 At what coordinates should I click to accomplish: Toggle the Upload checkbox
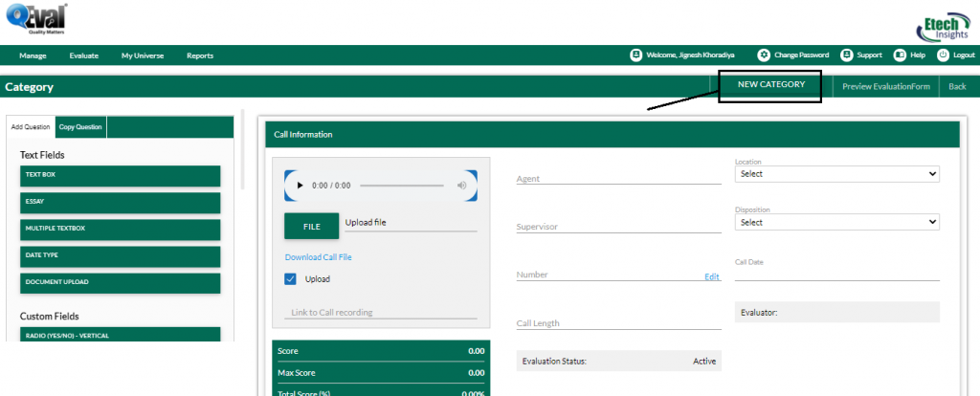[x=290, y=279]
